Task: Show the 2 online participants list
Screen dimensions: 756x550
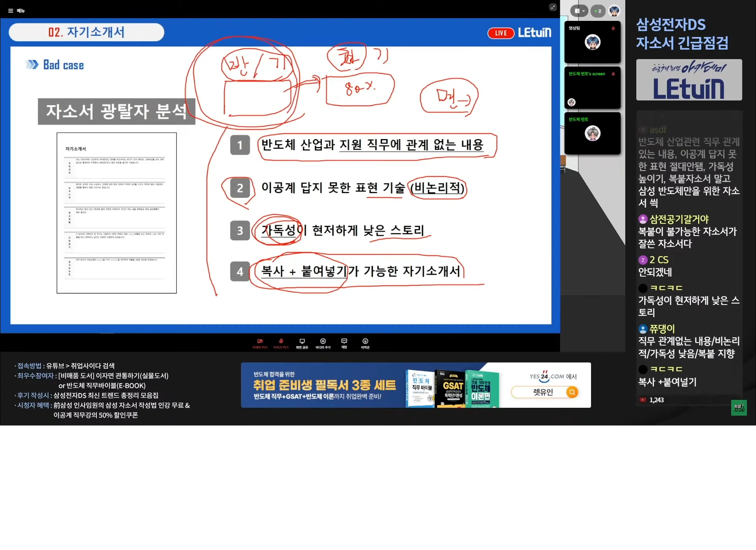Action: 598,11
